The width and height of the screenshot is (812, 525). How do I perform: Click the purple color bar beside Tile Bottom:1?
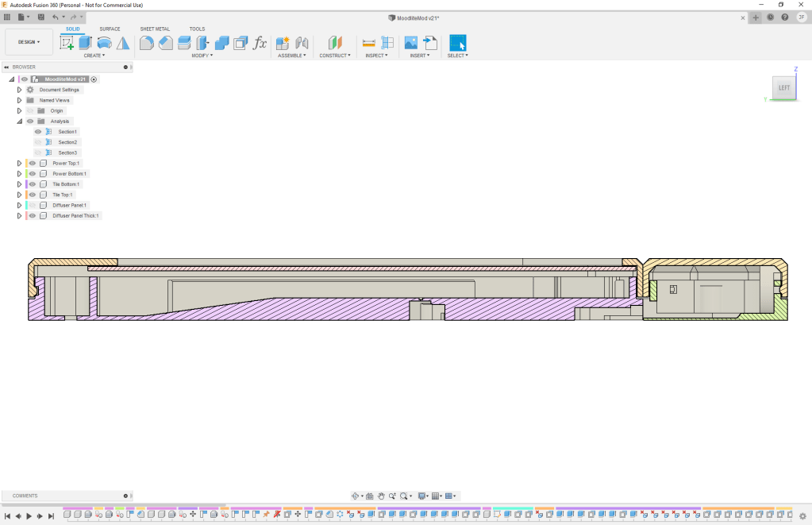pyautogui.click(x=26, y=184)
